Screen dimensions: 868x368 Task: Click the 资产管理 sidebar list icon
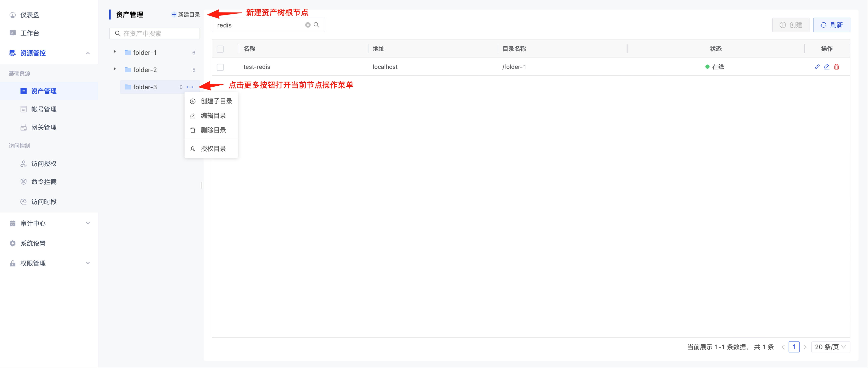(x=24, y=91)
